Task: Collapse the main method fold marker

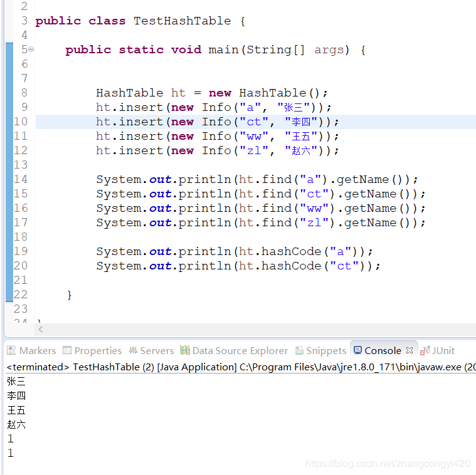Action: (x=31, y=49)
